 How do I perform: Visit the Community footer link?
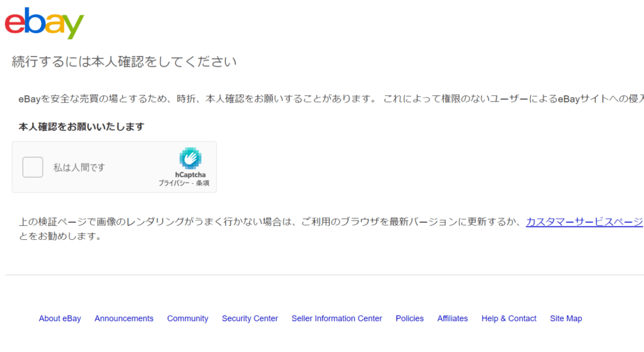pos(187,318)
